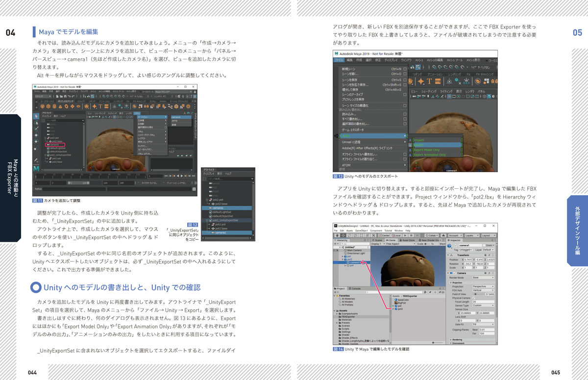Screen dimensions: 588x380
Task: Switch to the Console tab in Unity
Action: [355, 289]
